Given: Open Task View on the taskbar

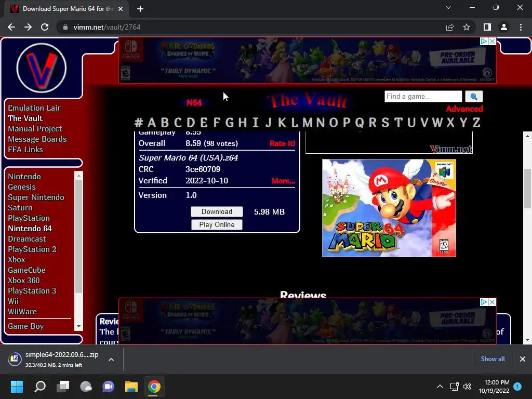Looking at the screenshot, I should click(x=63, y=387).
